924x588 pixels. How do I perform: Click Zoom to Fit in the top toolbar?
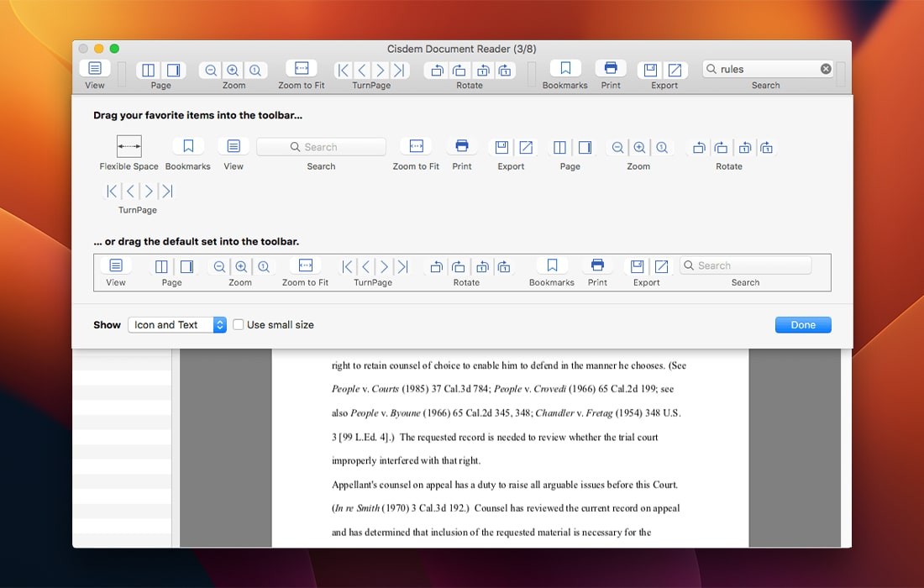[302, 69]
